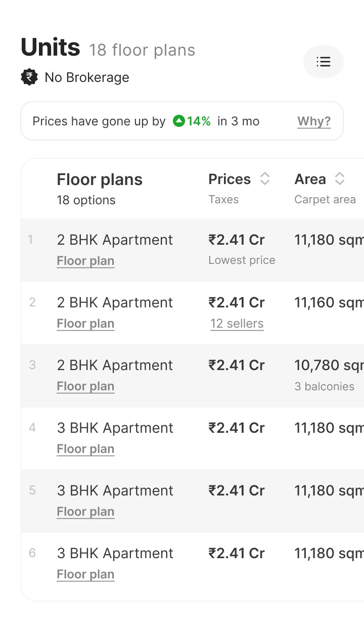This screenshot has height=634, width=364.
Task: Click the Prices column header label
Action: coord(230,179)
